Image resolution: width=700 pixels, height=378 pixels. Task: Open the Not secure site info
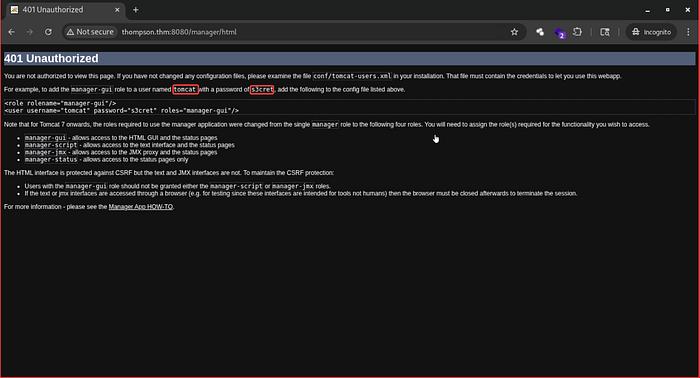point(91,32)
